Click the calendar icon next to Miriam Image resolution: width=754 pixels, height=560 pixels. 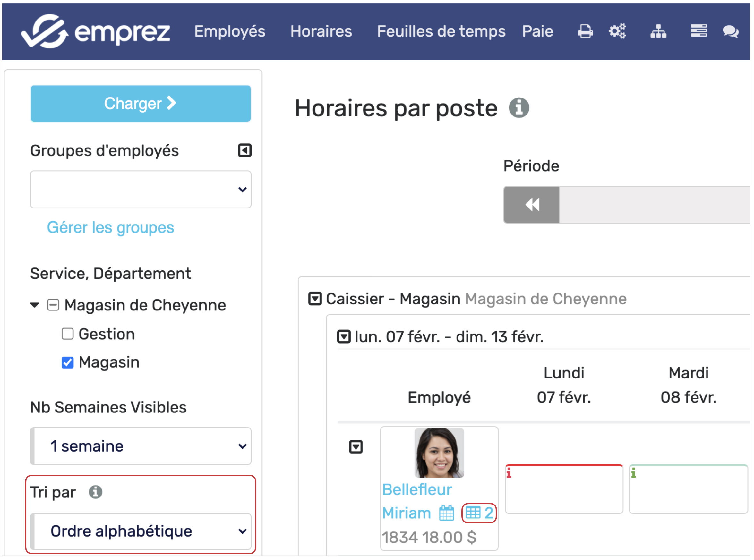pos(446,513)
